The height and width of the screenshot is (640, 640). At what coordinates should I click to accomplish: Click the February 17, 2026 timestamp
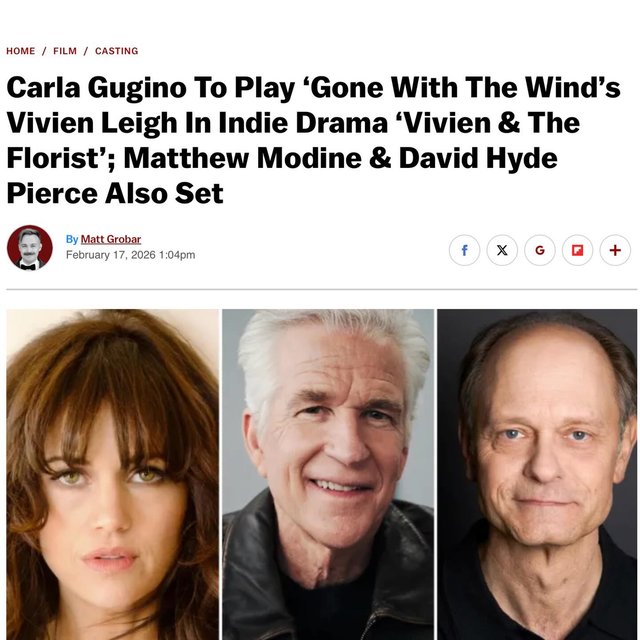[x=131, y=255]
